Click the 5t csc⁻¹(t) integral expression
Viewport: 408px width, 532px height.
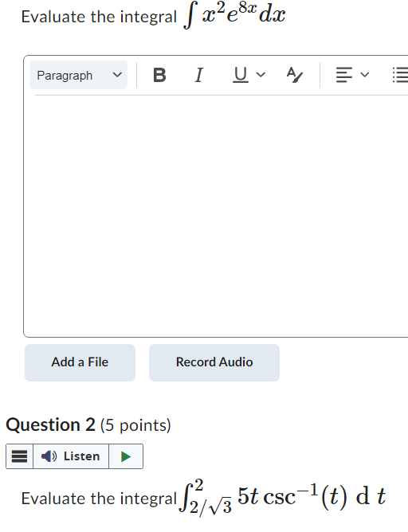click(282, 498)
